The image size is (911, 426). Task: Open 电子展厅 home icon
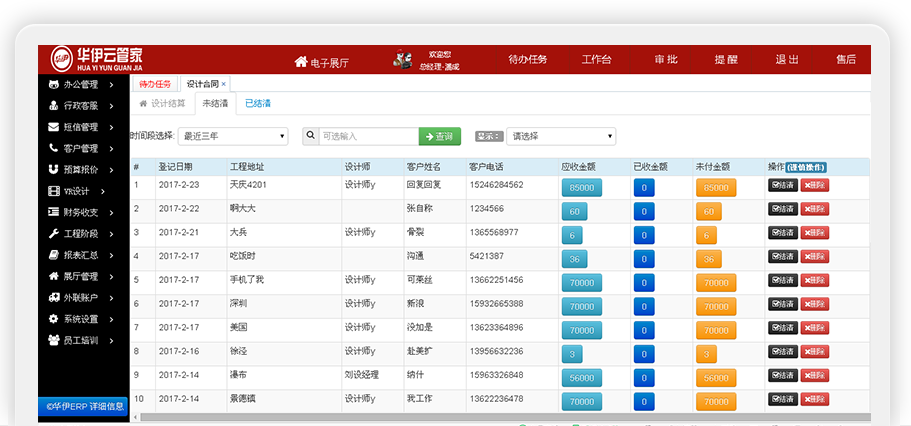click(300, 62)
